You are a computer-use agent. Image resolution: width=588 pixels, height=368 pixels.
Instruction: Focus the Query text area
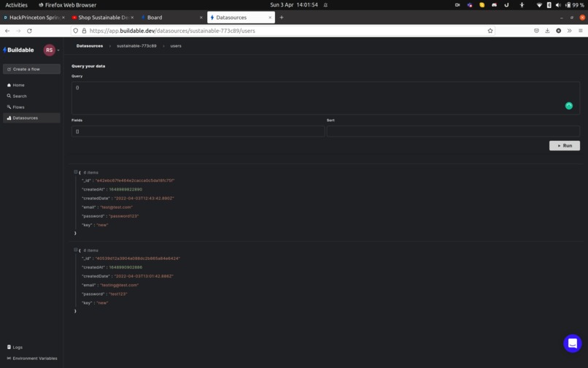(325, 98)
